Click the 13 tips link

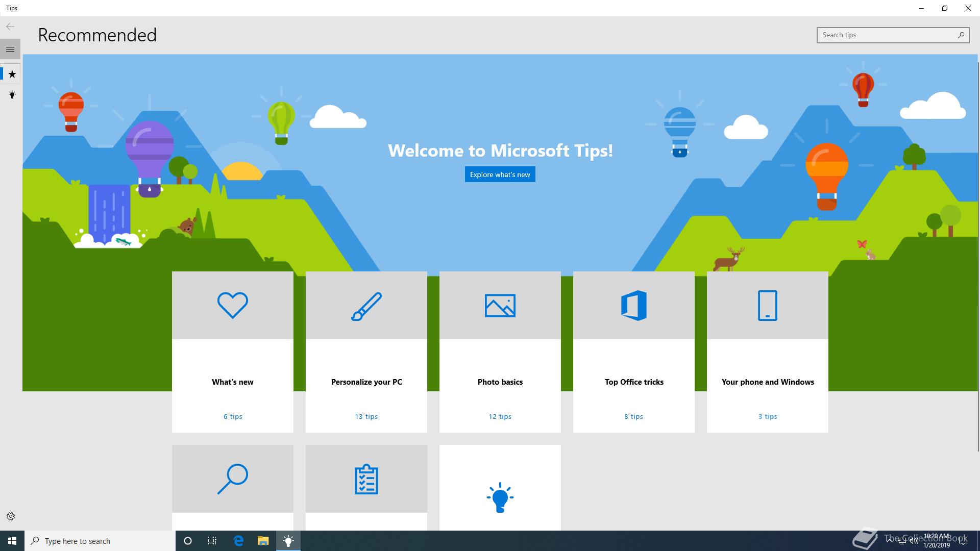point(366,417)
